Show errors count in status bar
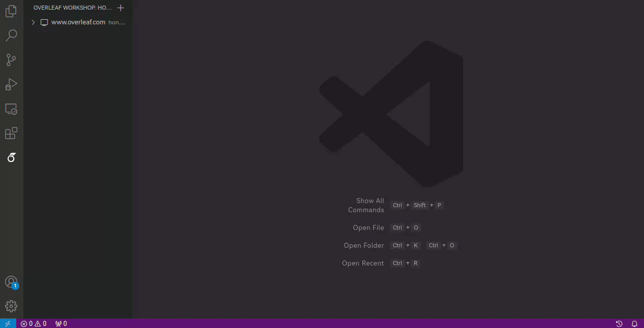 tap(26, 323)
